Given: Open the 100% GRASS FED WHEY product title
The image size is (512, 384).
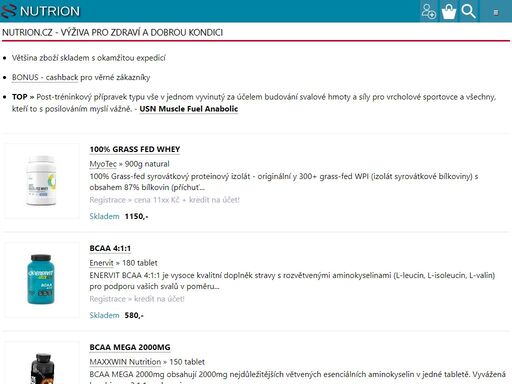Looking at the screenshot, I should [x=135, y=149].
